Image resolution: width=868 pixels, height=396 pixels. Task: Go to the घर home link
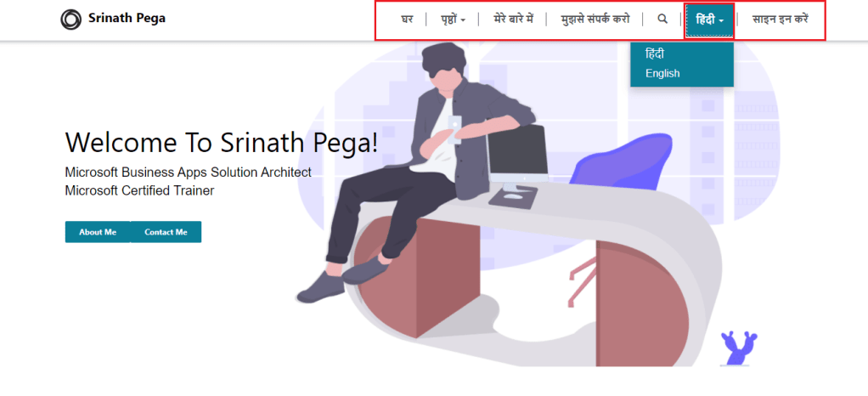(407, 19)
